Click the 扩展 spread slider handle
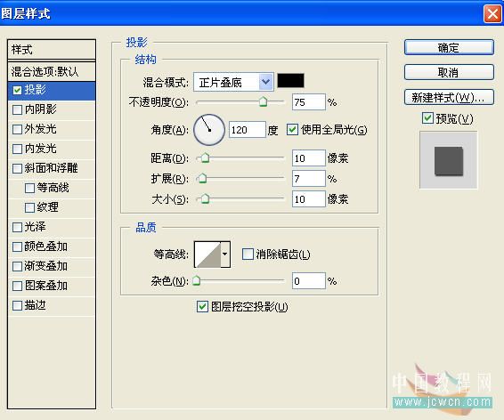 [202, 178]
